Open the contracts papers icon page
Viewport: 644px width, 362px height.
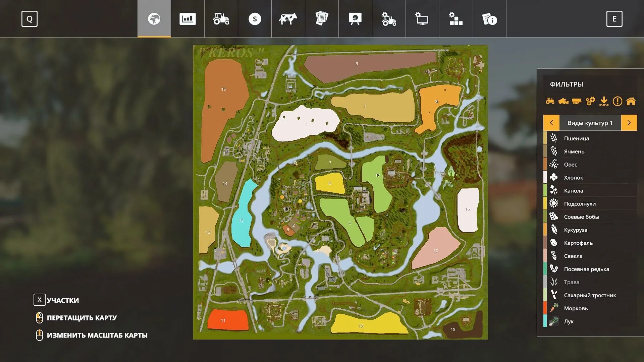tap(322, 19)
